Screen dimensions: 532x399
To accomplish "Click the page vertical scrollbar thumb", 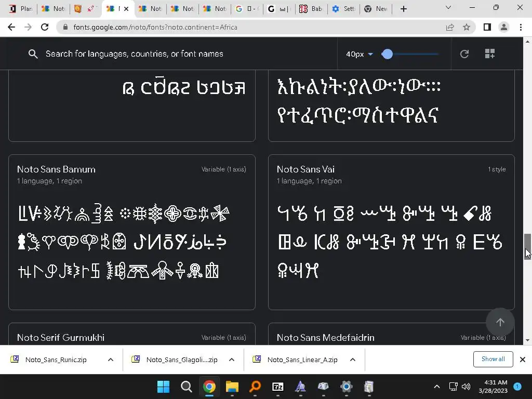I will [527, 246].
